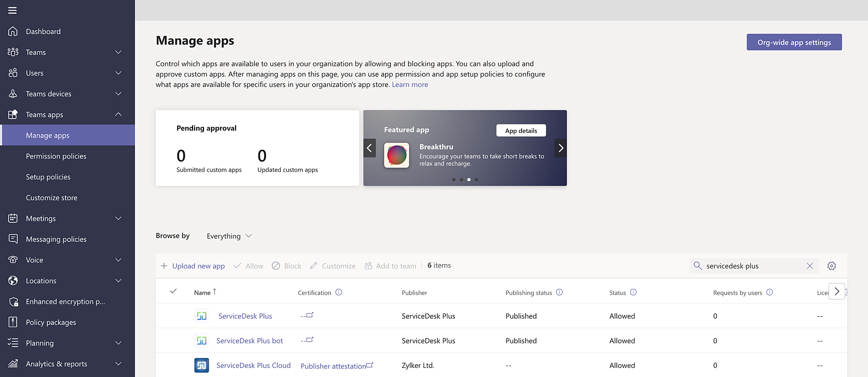868x377 pixels.
Task: Expand the Voice navigation section
Action: 118,260
